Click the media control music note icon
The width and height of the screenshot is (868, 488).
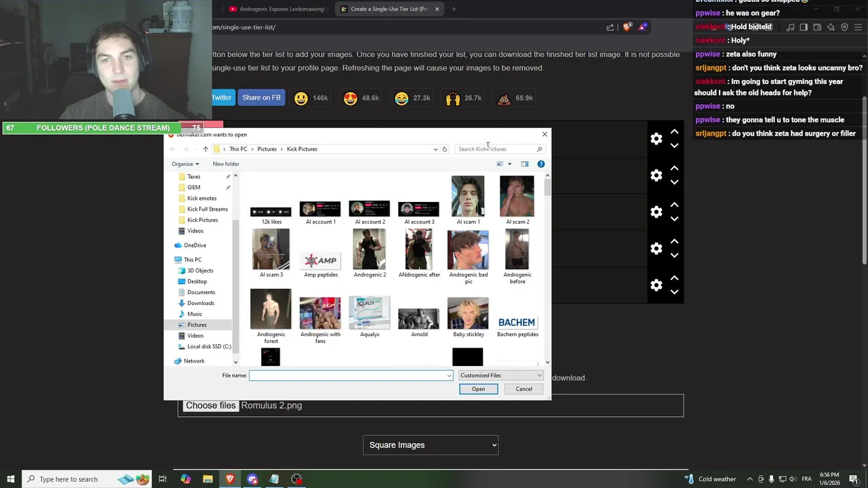pos(790,27)
